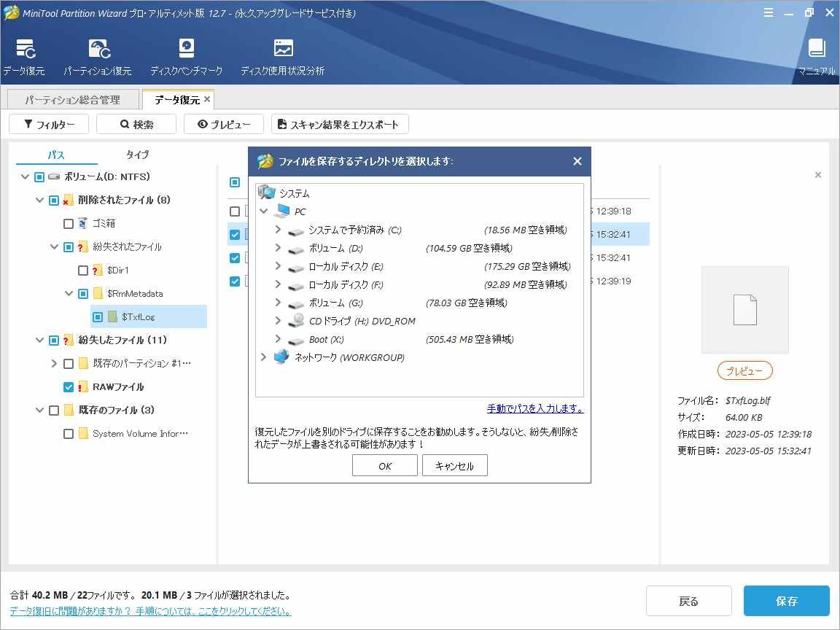Select the システム root icon in dialog

pos(266,192)
